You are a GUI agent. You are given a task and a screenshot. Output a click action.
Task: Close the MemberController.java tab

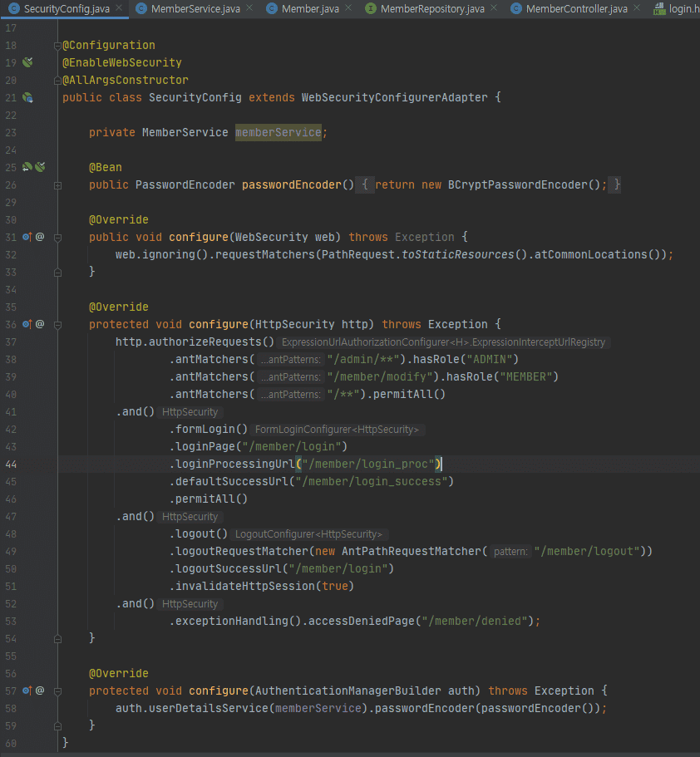[x=637, y=8]
